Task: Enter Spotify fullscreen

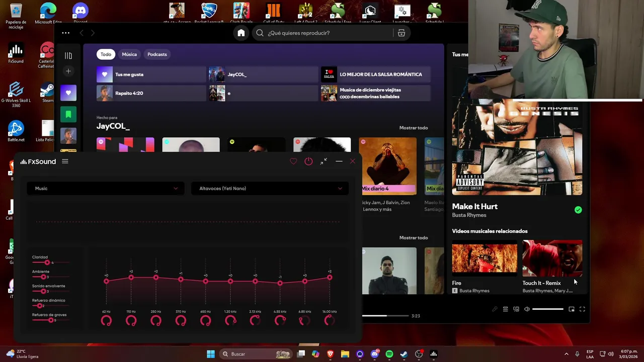Action: pos(582,309)
